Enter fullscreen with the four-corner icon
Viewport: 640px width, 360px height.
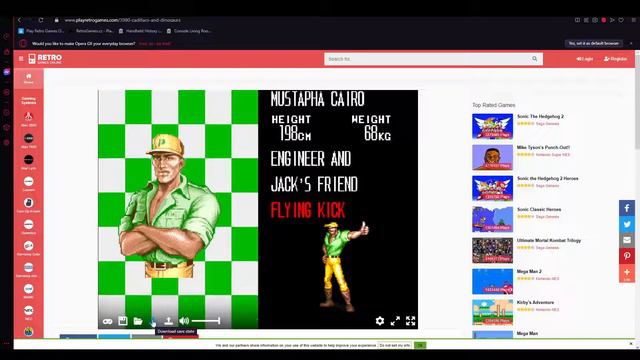[x=410, y=321]
